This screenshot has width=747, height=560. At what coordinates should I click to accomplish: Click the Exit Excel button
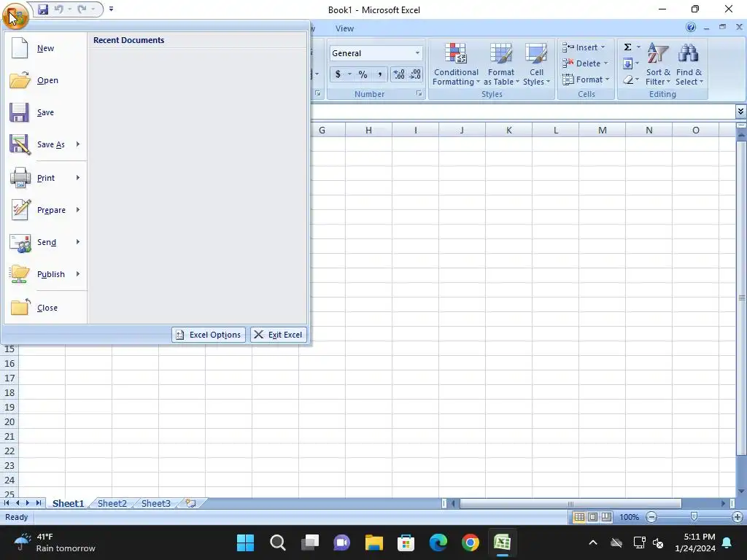279,335
